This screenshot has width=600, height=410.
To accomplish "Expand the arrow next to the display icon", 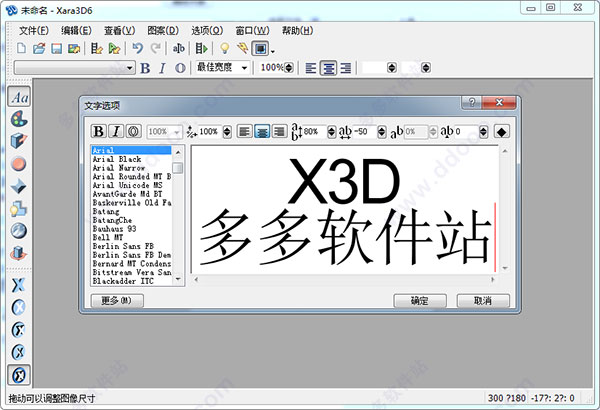I will click(272, 51).
